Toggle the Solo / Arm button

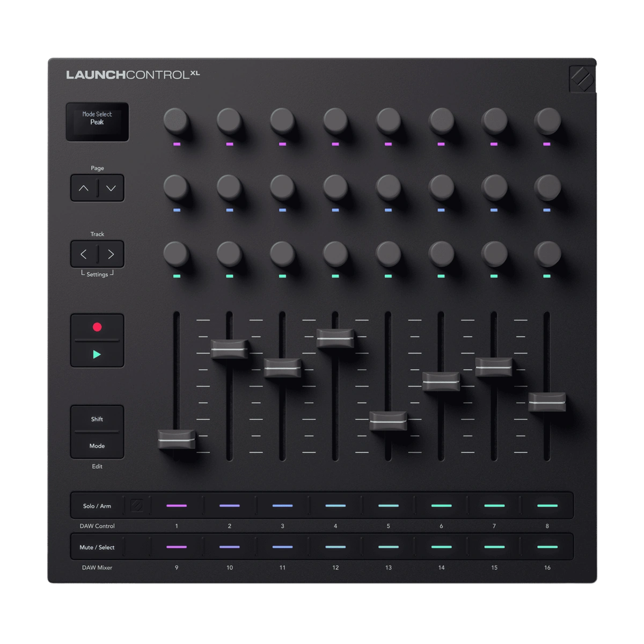coord(97,506)
